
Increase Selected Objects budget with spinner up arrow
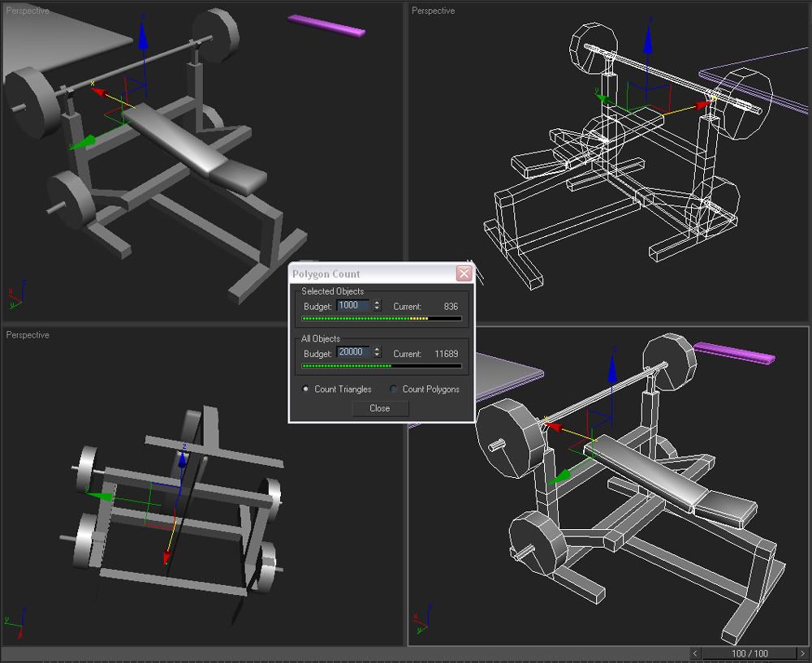[377, 303]
